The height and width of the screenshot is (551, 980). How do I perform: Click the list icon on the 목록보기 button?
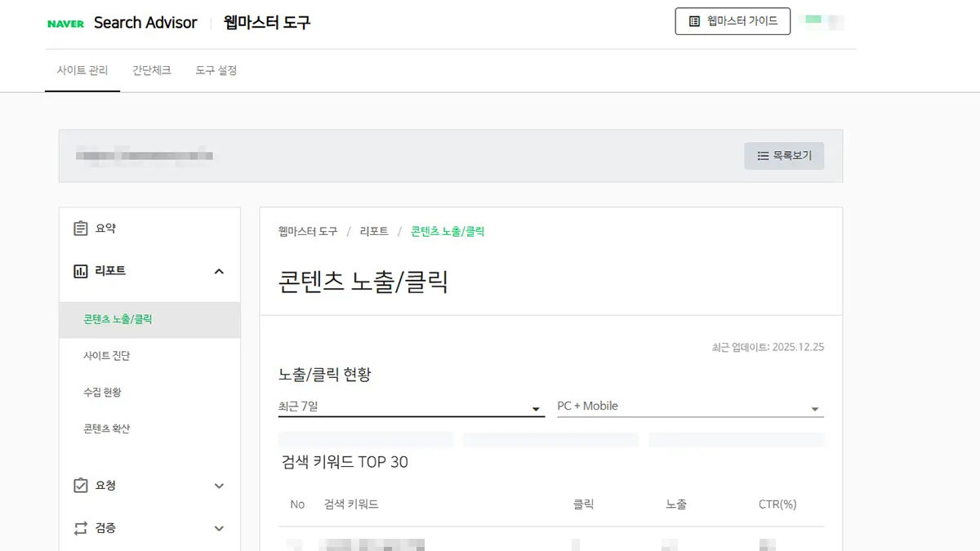(x=763, y=155)
